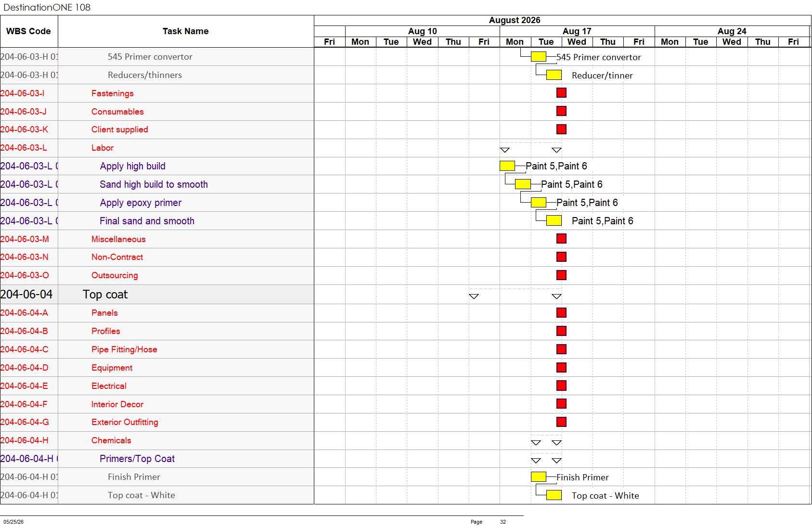Select the Primers/Top Coat task name
This screenshot has height=528, width=812.
(x=137, y=459)
